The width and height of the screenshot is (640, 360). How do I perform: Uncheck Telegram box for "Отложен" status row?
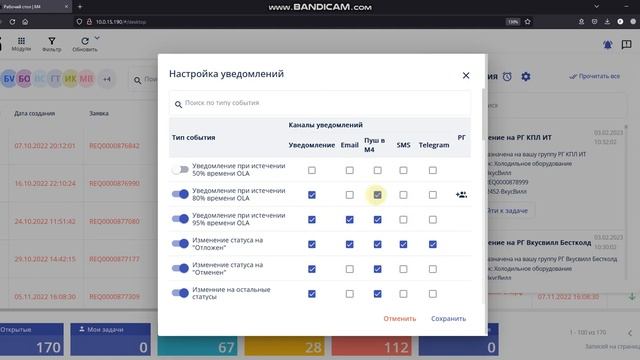click(x=433, y=244)
